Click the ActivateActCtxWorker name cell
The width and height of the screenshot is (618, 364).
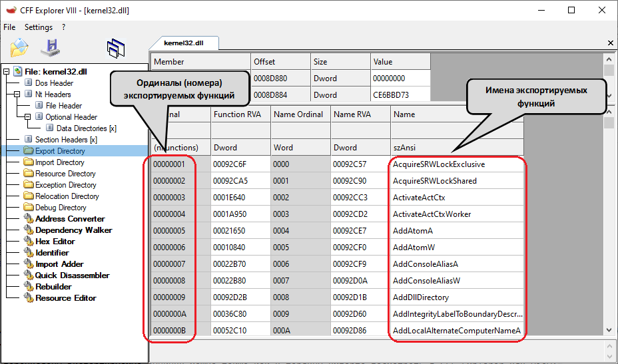[x=458, y=214]
